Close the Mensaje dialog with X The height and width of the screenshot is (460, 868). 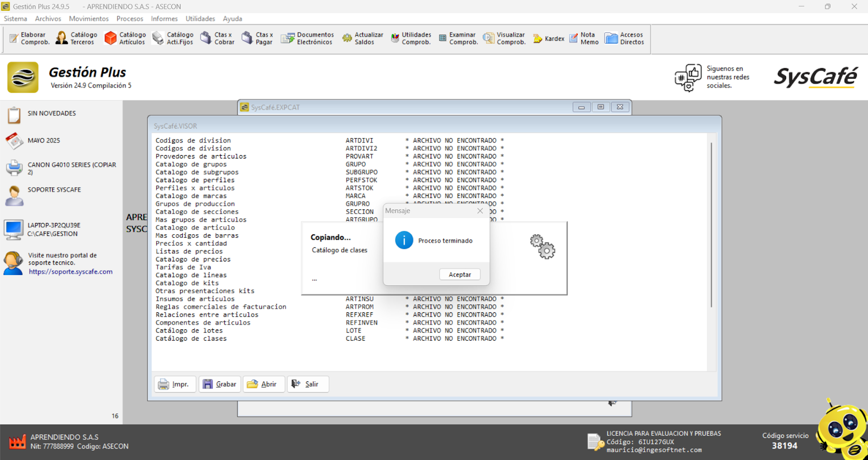(480, 211)
